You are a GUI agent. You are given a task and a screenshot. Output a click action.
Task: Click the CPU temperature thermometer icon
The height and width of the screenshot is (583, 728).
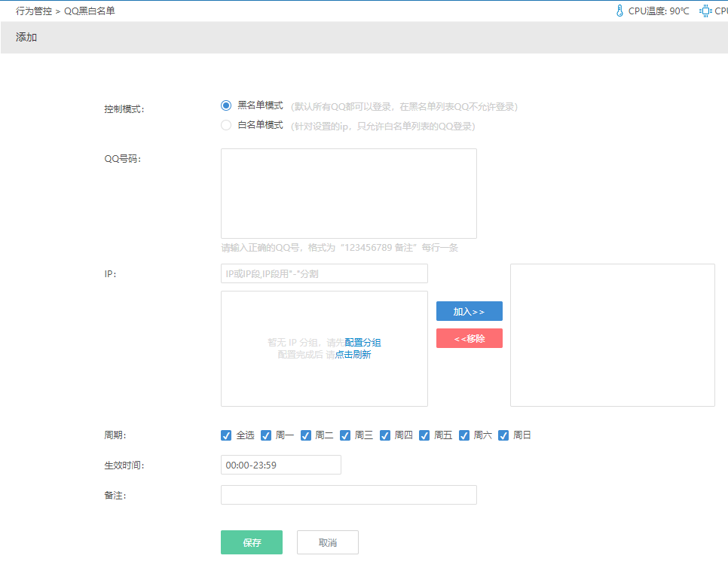(x=619, y=11)
